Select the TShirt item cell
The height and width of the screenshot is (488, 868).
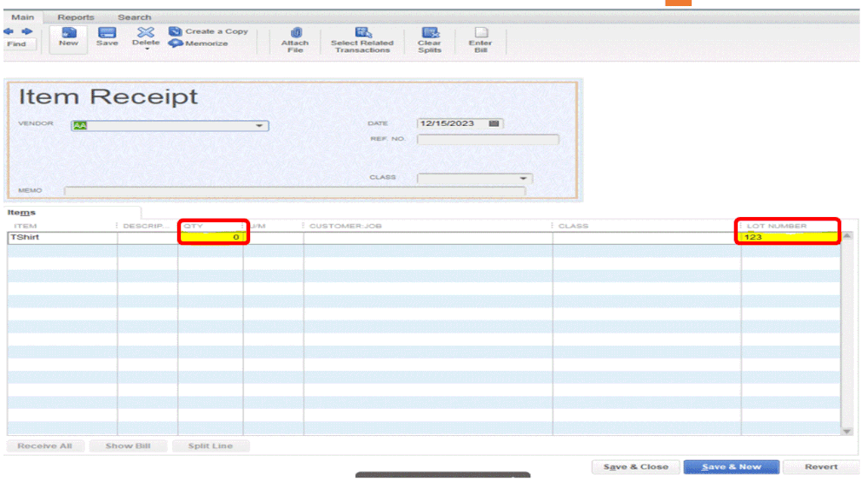[x=62, y=237]
